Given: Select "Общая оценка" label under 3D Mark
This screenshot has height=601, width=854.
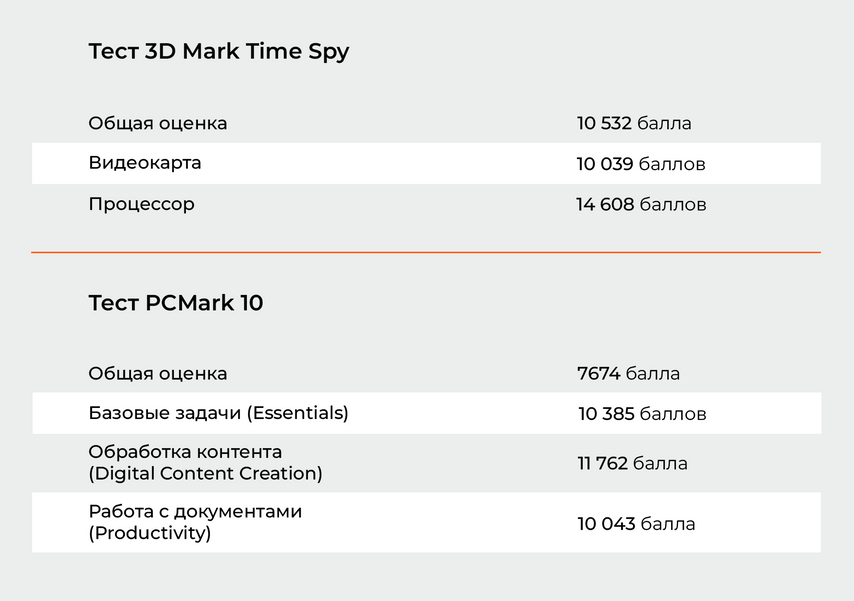Looking at the screenshot, I should (x=157, y=124).
